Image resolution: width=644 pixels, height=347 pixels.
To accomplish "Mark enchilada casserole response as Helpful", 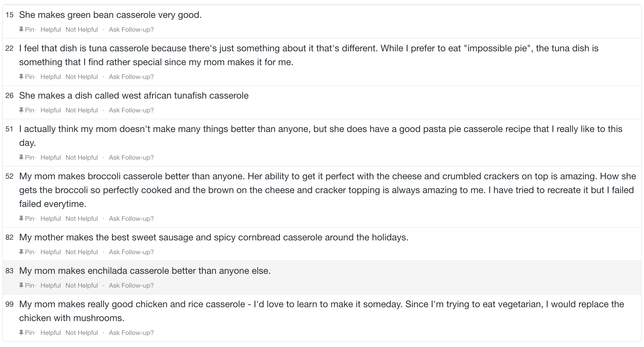I will coord(50,285).
